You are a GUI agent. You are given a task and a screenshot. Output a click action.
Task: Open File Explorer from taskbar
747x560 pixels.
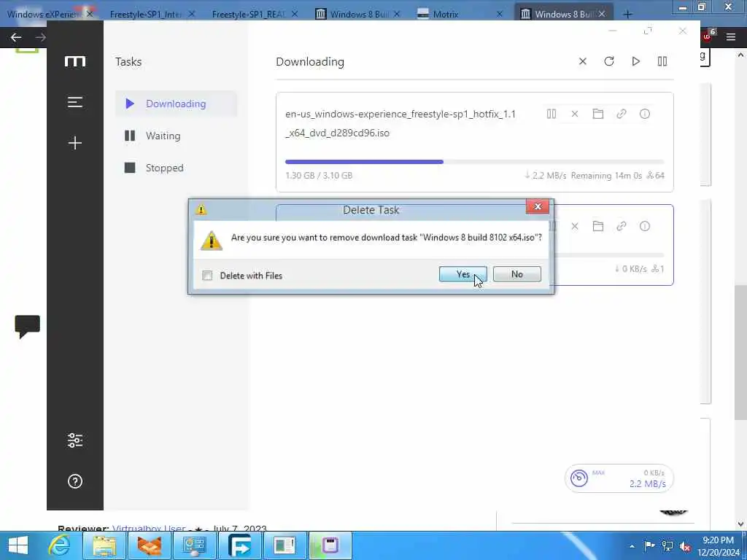pos(104,545)
